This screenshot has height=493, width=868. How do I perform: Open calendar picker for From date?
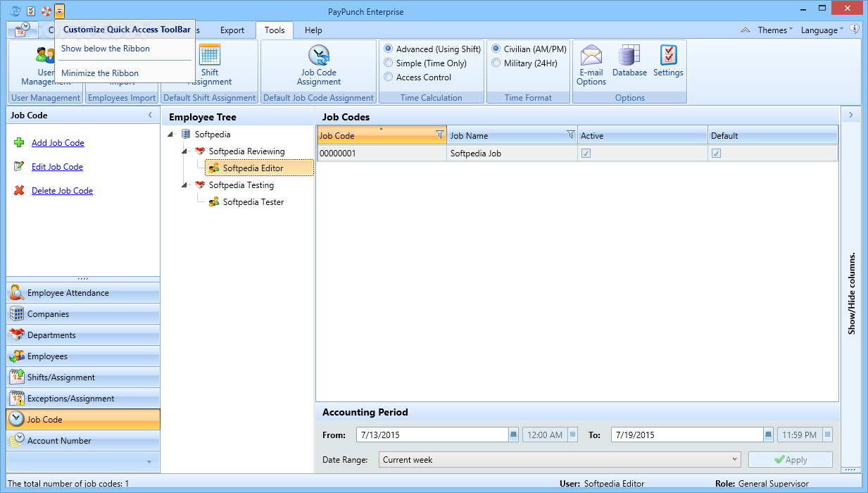[514, 435]
